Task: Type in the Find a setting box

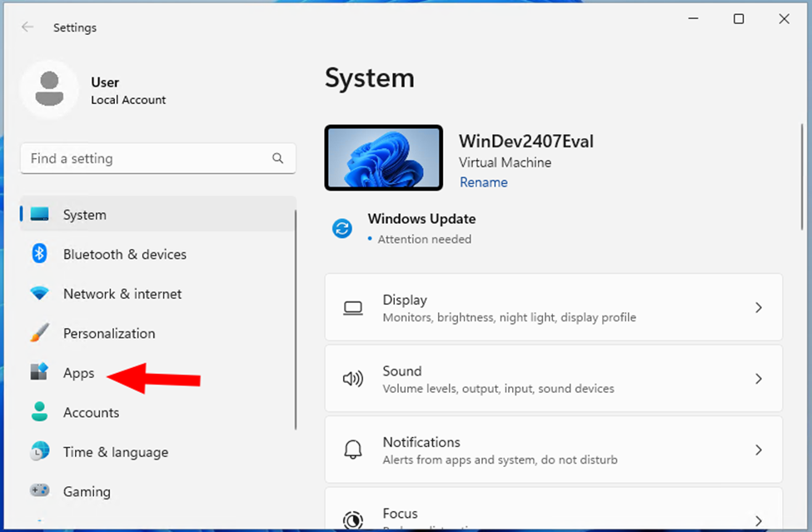Action: pyautogui.click(x=146, y=158)
